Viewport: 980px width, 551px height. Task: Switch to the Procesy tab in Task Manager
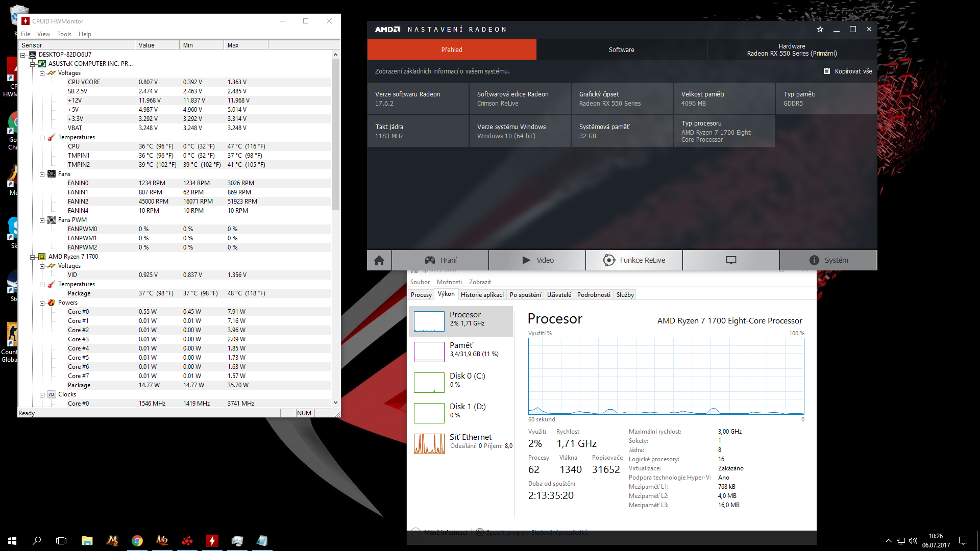pyautogui.click(x=421, y=295)
